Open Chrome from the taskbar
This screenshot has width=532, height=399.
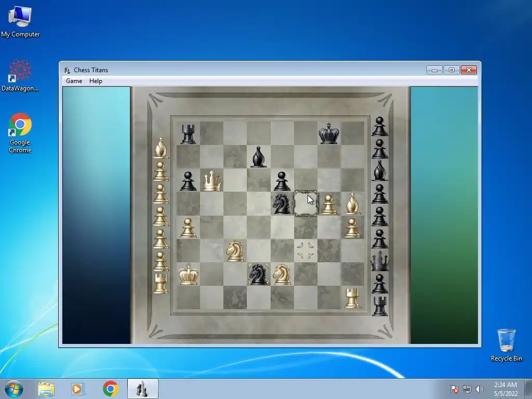[110, 389]
